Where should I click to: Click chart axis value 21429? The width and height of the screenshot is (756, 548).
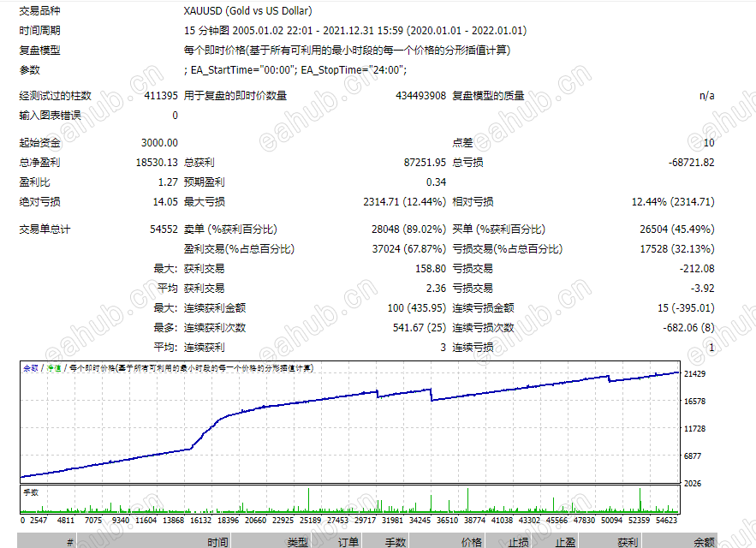tap(694, 374)
